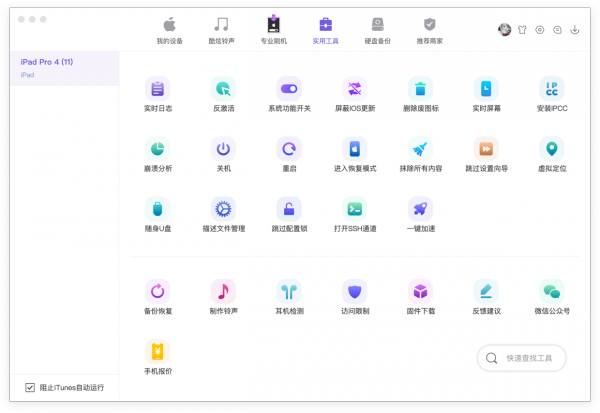The image size is (600, 413).
Task: Switch to 硬盘备份 disk backup tab
Action: pos(378,31)
